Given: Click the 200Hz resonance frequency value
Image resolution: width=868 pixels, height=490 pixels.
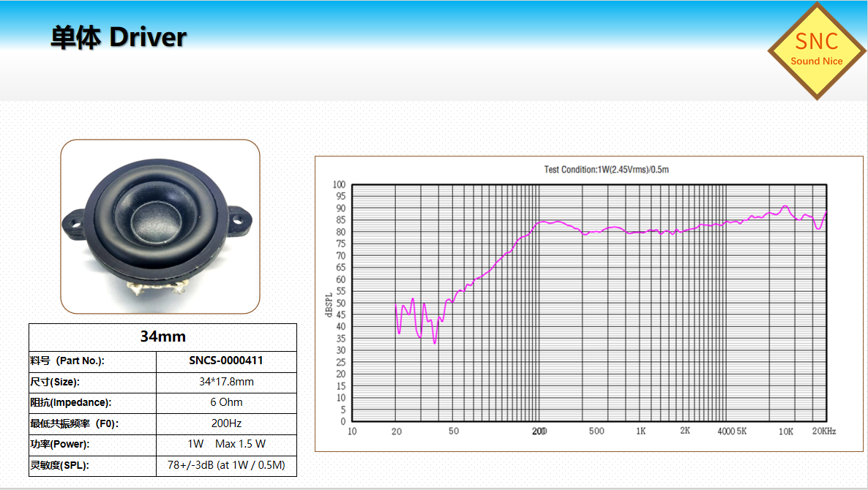Looking at the screenshot, I should click(226, 423).
